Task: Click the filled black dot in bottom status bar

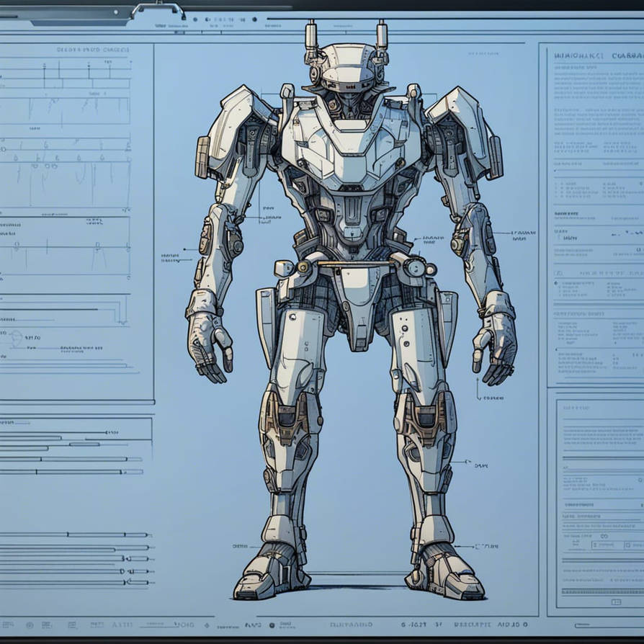Action: [272, 625]
